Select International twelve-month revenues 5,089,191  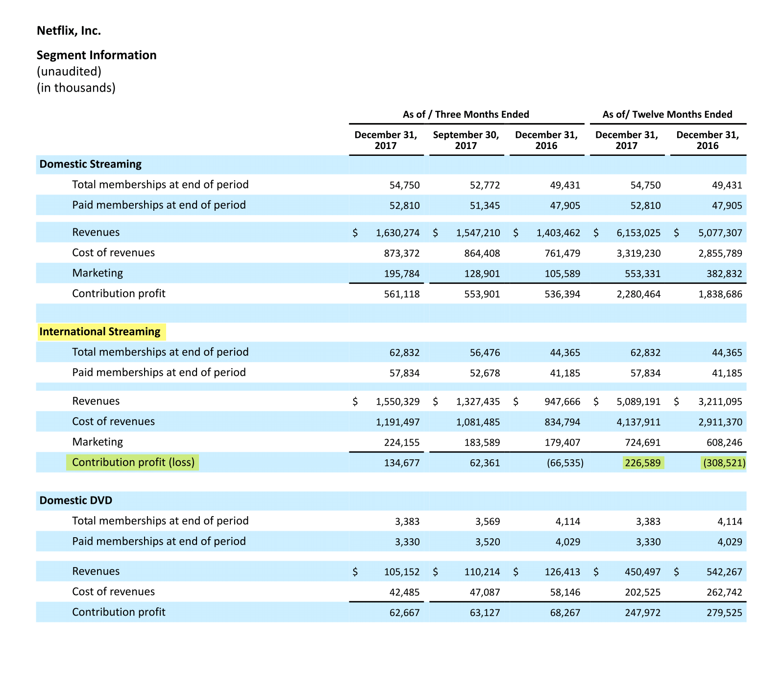[638, 402]
